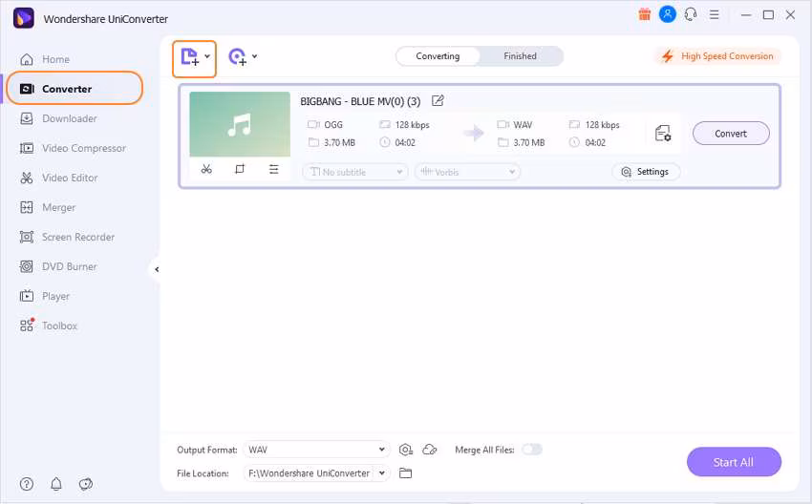The width and height of the screenshot is (812, 504).
Task: Switch to the Converting tab
Action: click(438, 56)
